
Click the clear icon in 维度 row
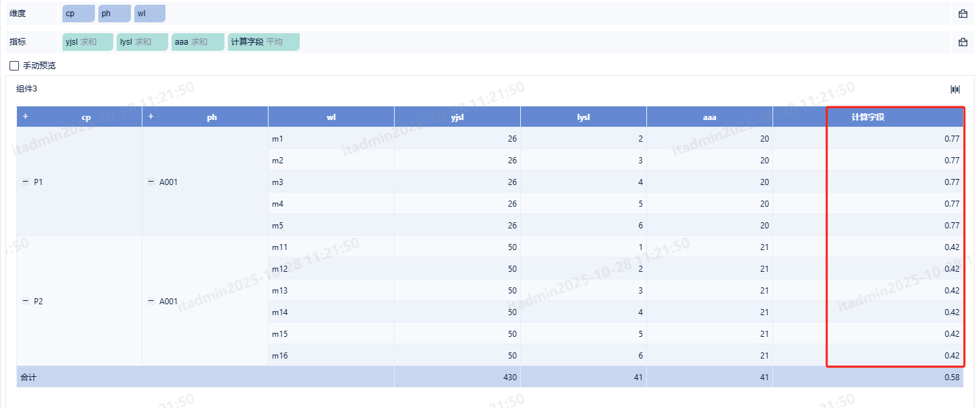962,14
